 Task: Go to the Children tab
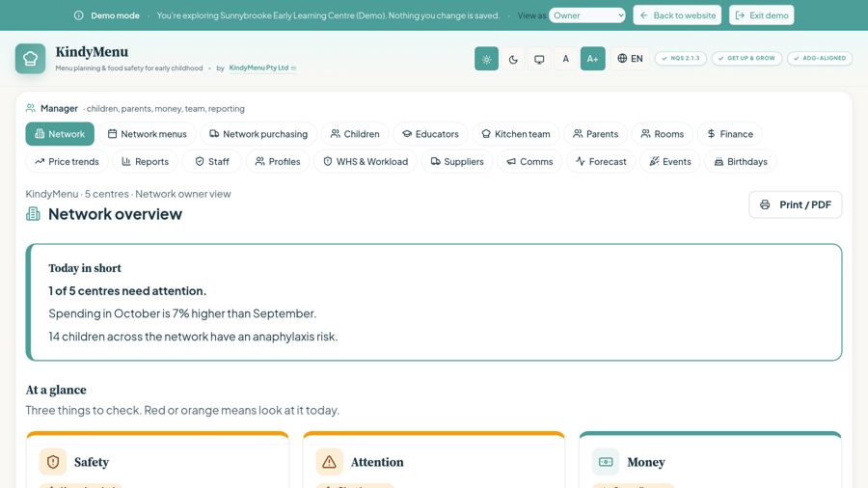(x=355, y=134)
